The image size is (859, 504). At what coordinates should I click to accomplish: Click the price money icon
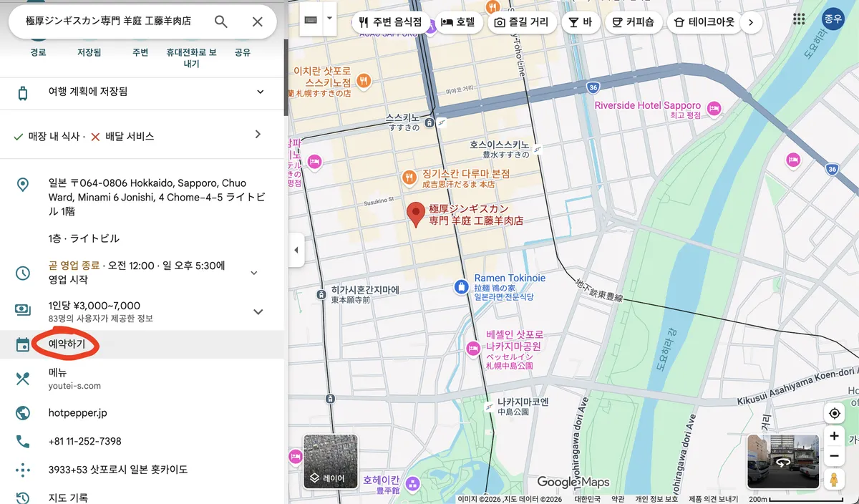[23, 310]
